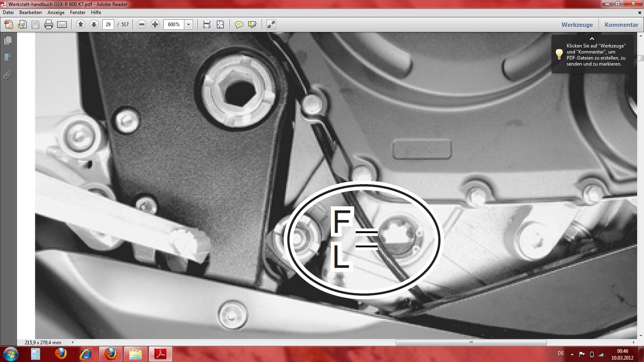Click the Convert file icon in toolbar
This screenshot has width=644, height=362.
click(22, 25)
